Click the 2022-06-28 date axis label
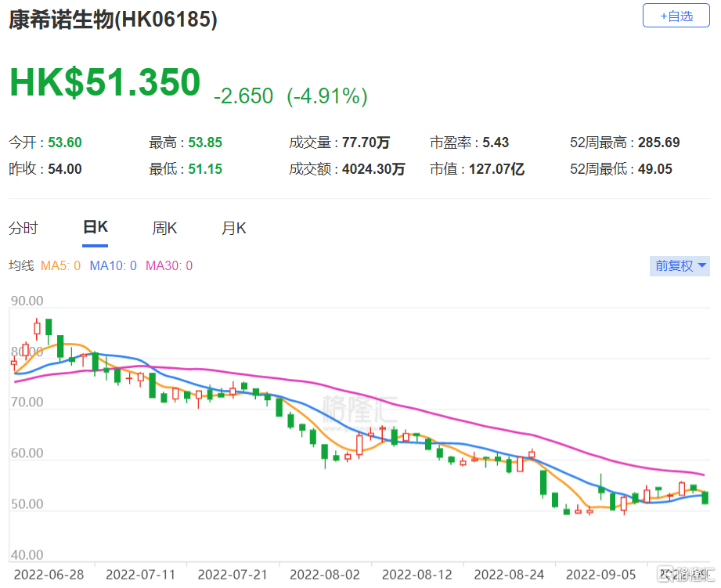The image size is (721, 588). tap(49, 575)
